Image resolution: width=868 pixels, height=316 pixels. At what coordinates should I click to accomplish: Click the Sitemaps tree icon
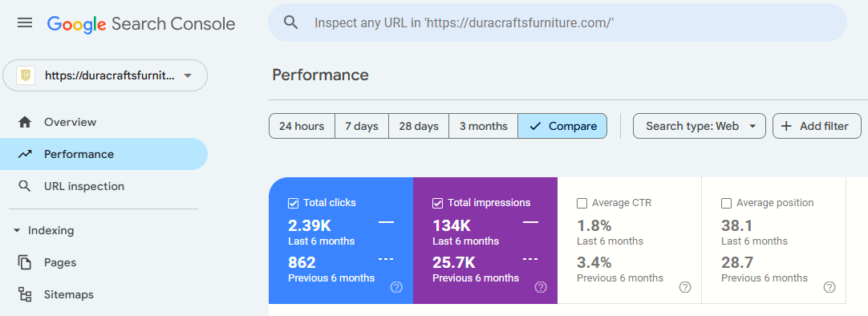25,294
